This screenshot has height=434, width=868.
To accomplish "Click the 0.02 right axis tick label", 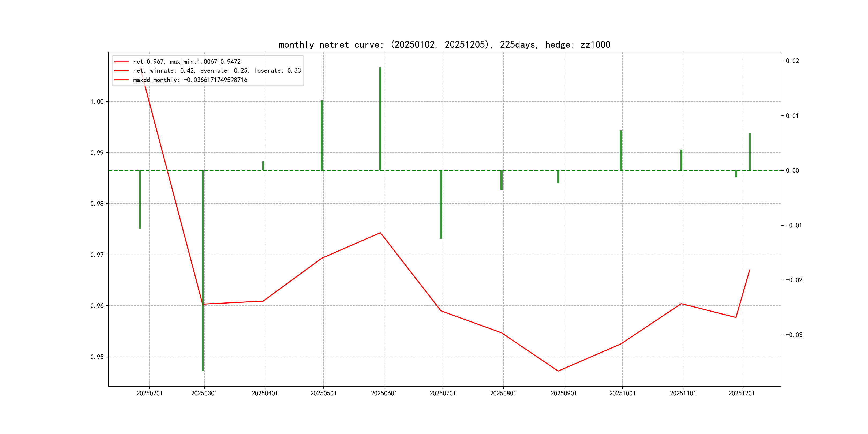I will pos(792,61).
